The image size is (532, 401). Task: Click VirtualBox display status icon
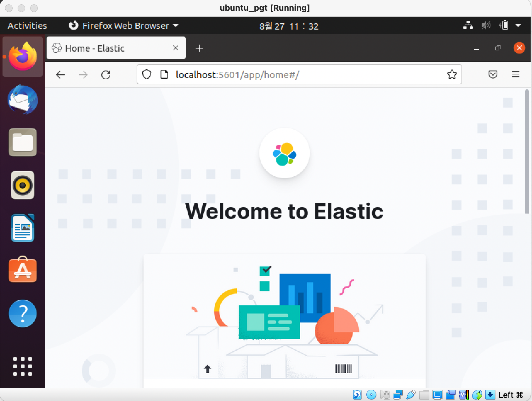tap(437, 394)
